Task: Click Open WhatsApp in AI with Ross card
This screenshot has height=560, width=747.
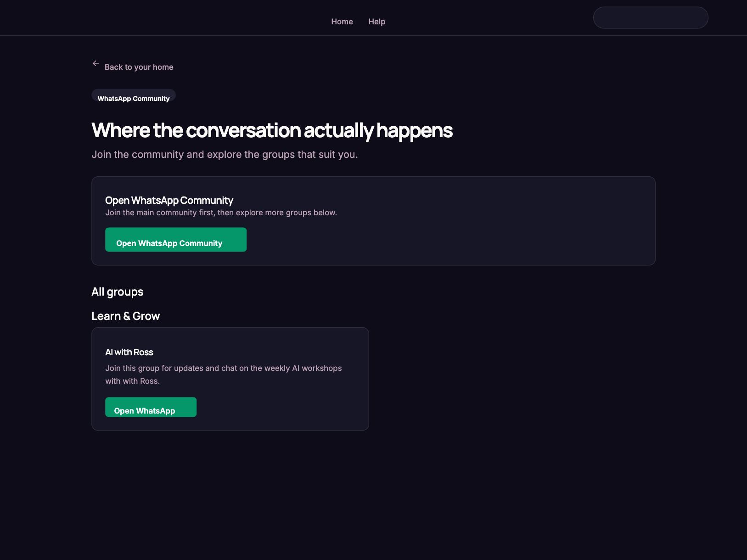Action: point(151,407)
